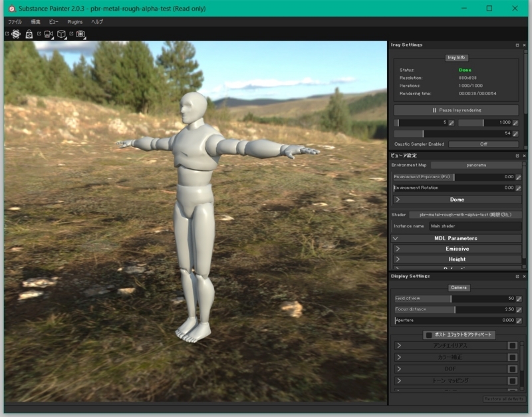The width and height of the screenshot is (532, 417).
Task: Open the Shader pbr-metal-rough-with-alpha-test selector
Action: pos(465,215)
